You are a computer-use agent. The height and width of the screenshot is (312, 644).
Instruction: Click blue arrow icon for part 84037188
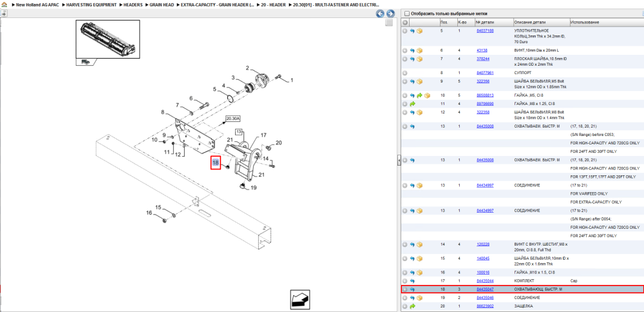[x=412, y=31]
